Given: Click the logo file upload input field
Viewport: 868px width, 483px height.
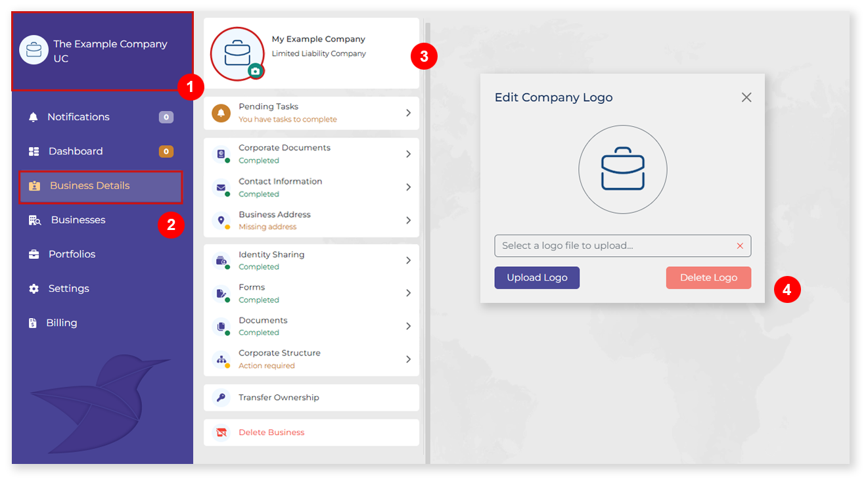Looking at the screenshot, I should [x=614, y=246].
